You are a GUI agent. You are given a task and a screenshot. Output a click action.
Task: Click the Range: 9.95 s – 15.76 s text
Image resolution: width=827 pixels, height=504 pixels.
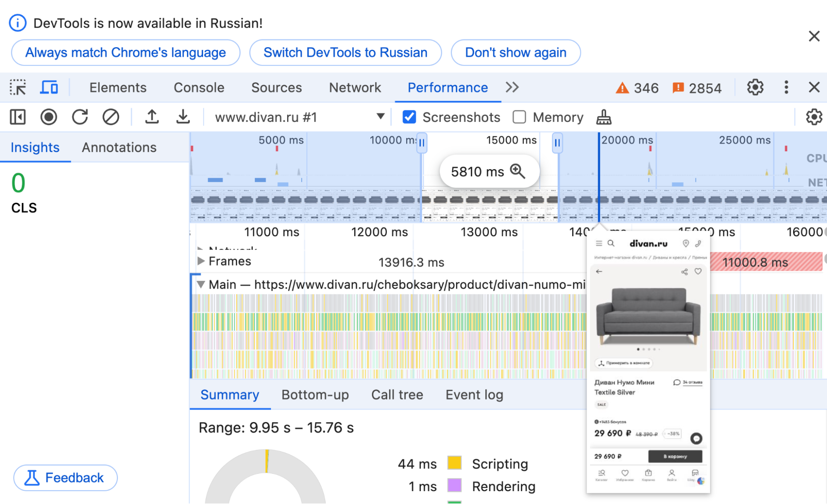pos(276,428)
